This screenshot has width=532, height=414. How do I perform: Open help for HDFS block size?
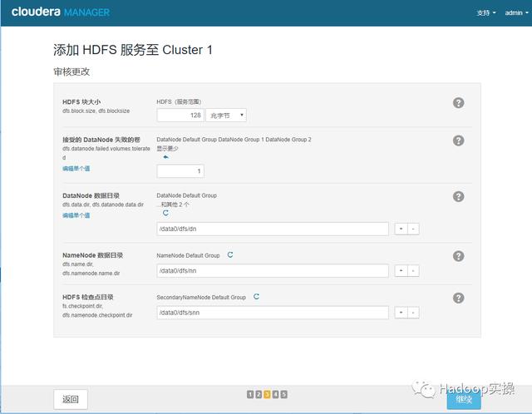[458, 102]
